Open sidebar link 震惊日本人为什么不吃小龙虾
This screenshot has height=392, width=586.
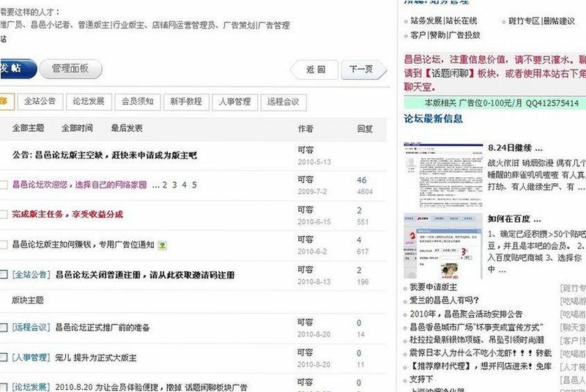(x=481, y=353)
